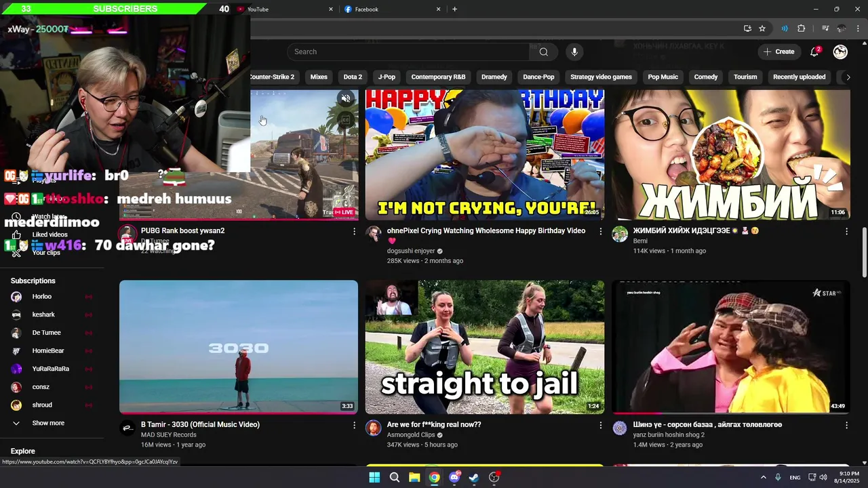Open Steam from the taskbar
868x488 pixels.
474,477
